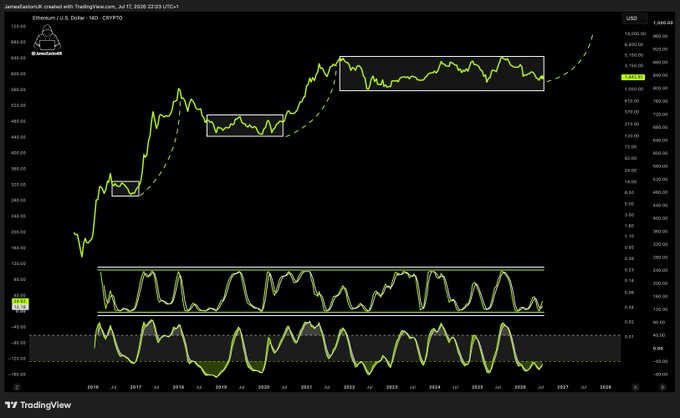Click the shaded oversold band of the lower oscillator

[325, 348]
